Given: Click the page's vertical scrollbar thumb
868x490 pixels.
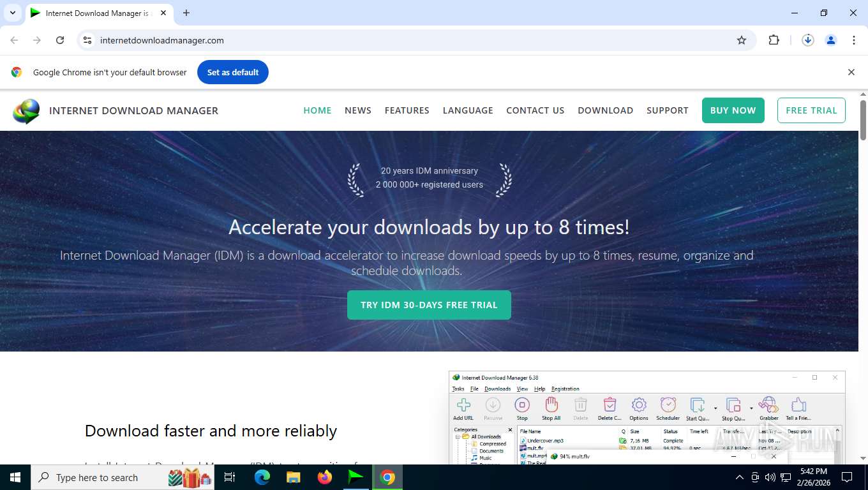Looking at the screenshot, I should click(863, 120).
